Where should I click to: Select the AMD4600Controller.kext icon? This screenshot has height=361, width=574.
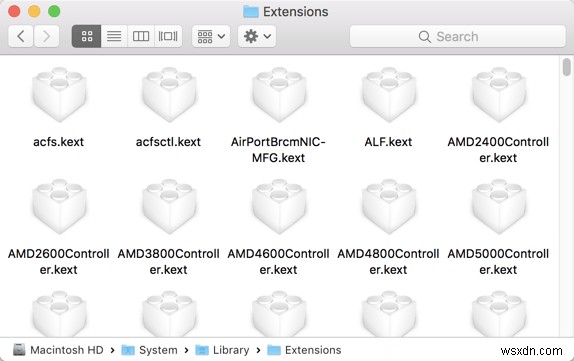[279, 206]
